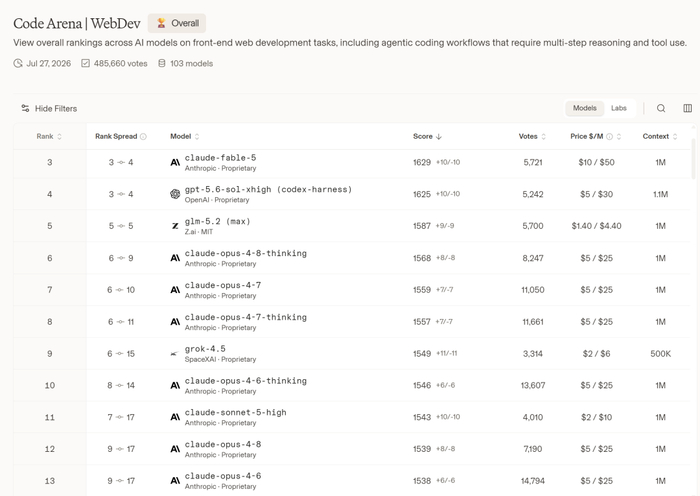700x496 pixels.
Task: Open the claude-fable-5 model link
Action: (x=221, y=158)
